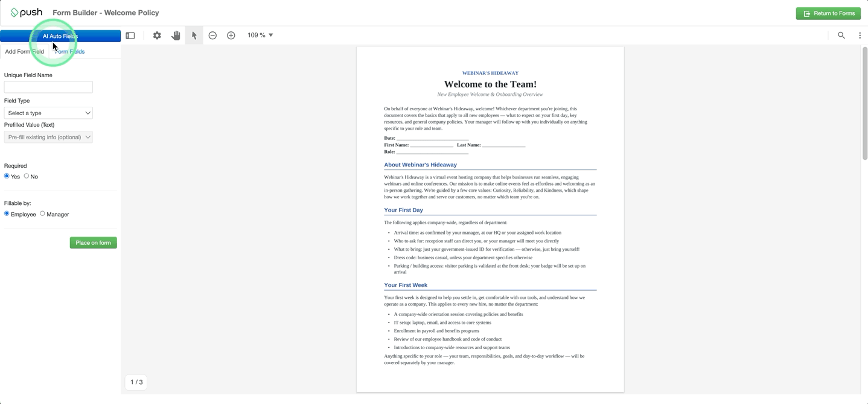Open the three-dot more menu
Viewport: 868px width, 404px height.
(860, 36)
